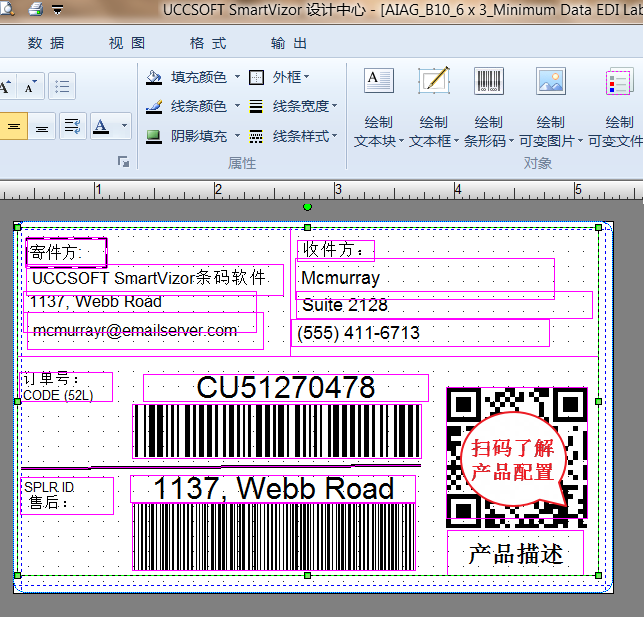Select the 绘制可变文件 variable file tool icon
This screenshot has height=617, width=644.
pos(619,81)
